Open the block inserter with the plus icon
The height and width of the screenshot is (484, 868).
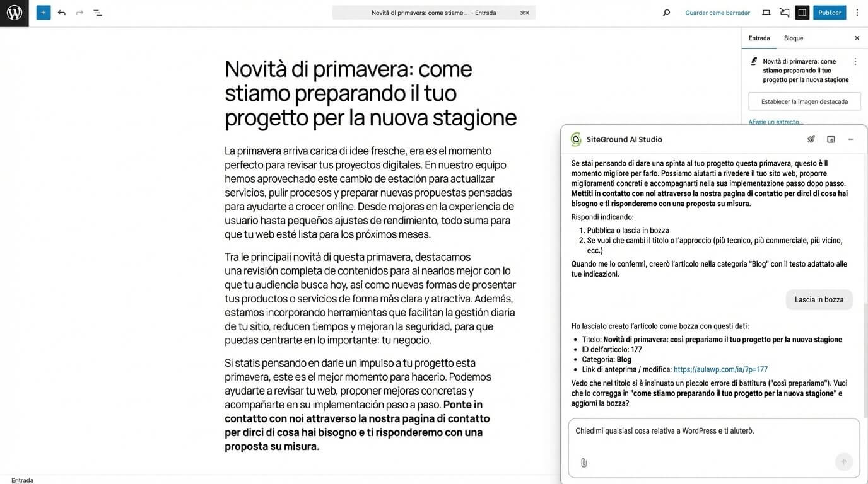[x=43, y=13]
